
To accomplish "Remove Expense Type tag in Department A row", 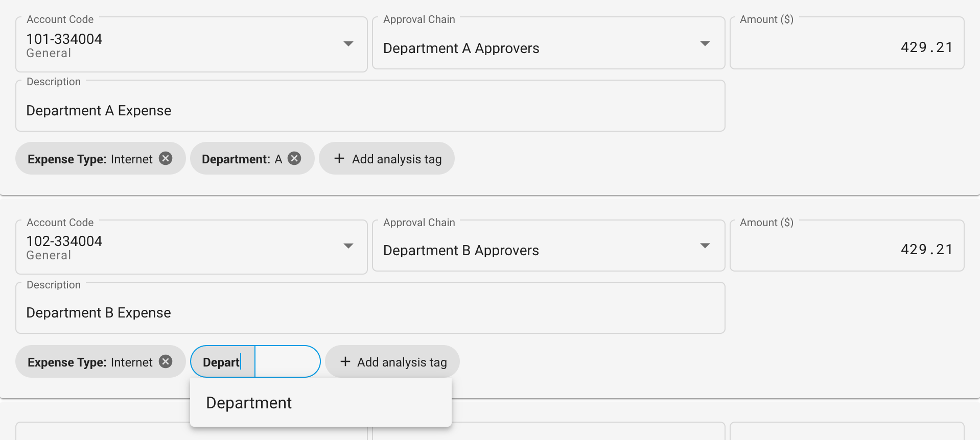I will click(x=166, y=158).
